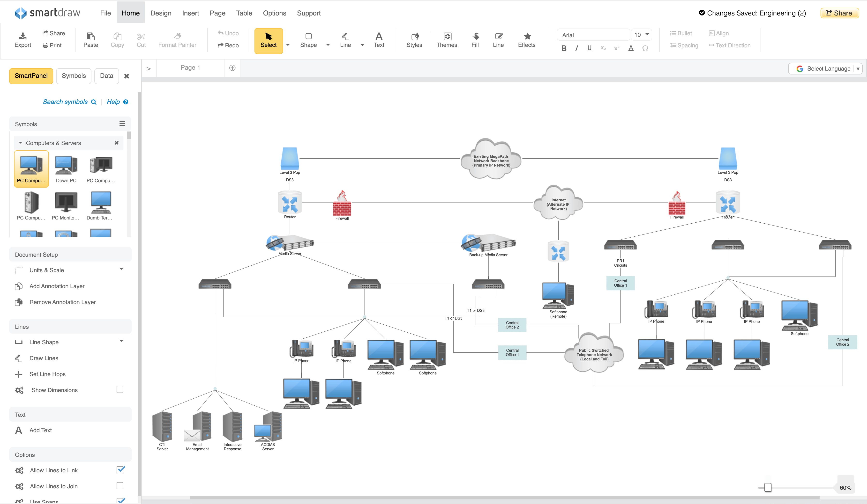Open the Insert menu

coord(190,13)
